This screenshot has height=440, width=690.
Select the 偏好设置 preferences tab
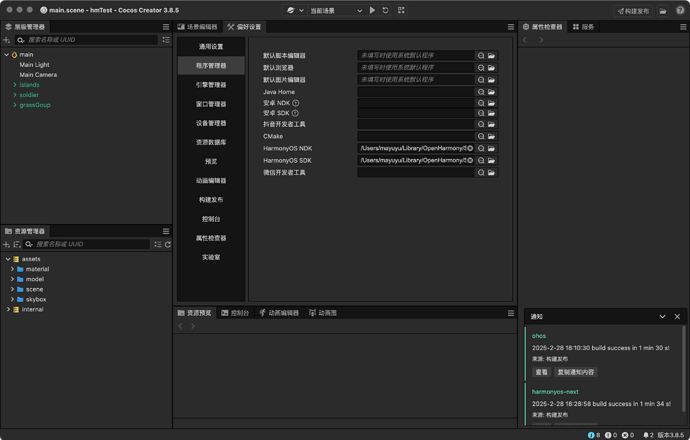(244, 27)
